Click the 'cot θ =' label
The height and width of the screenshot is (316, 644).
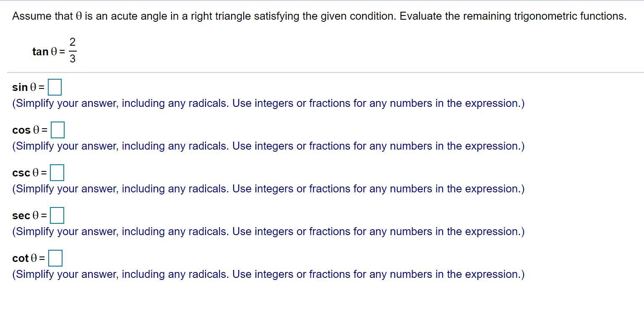point(29,259)
